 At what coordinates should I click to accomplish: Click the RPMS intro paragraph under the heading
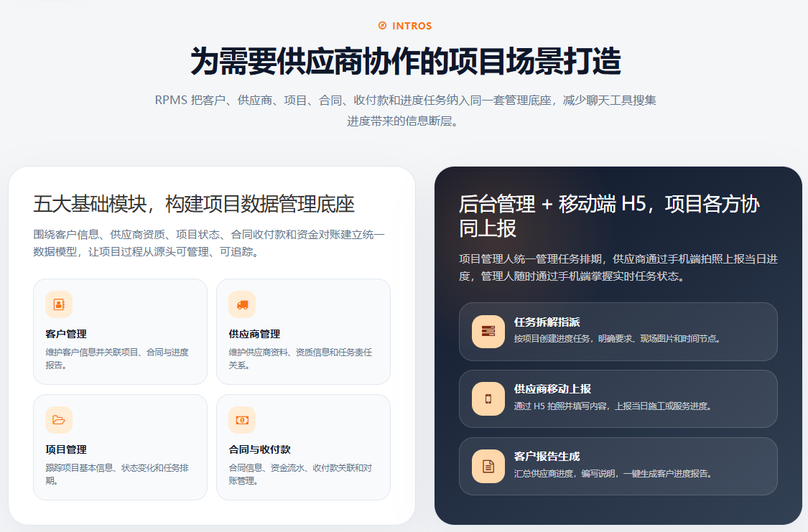coord(405,111)
